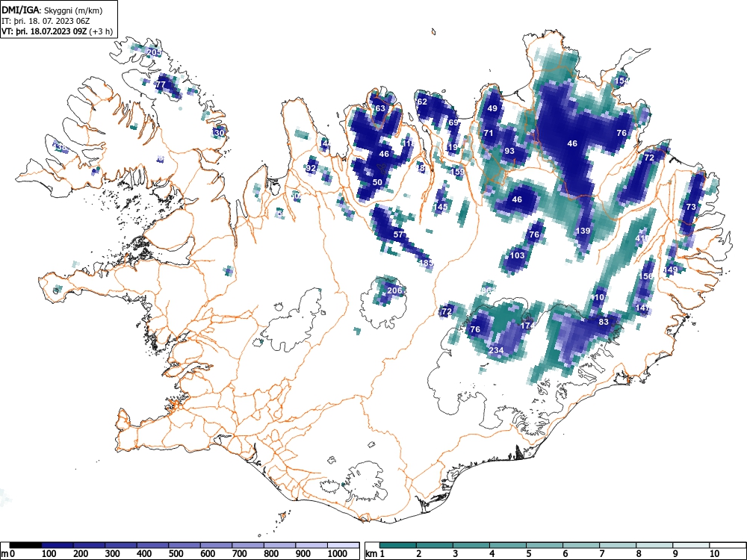Pick the legend swatch labeled 900 m
The width and height of the screenshot is (747, 560).
point(311,545)
